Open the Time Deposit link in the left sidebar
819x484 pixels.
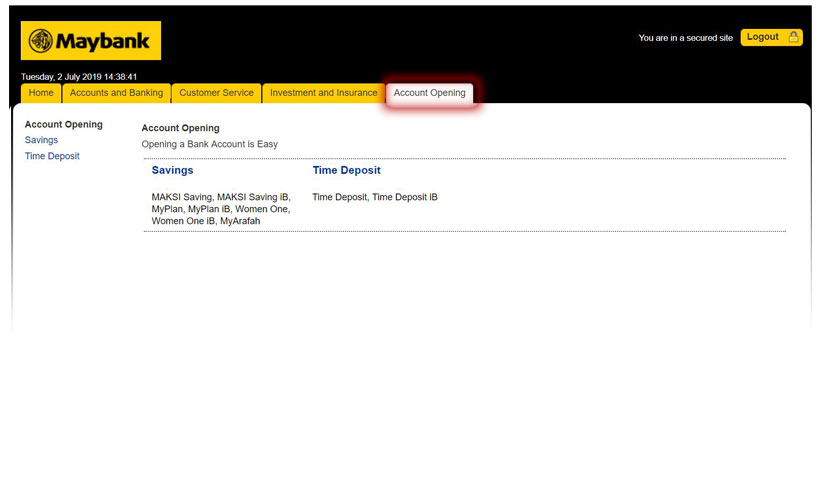coord(52,156)
